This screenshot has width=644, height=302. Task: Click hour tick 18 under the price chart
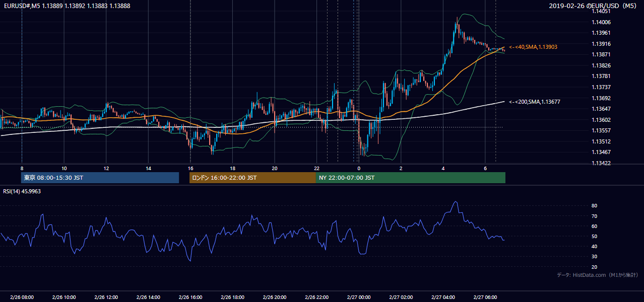[x=232, y=168]
